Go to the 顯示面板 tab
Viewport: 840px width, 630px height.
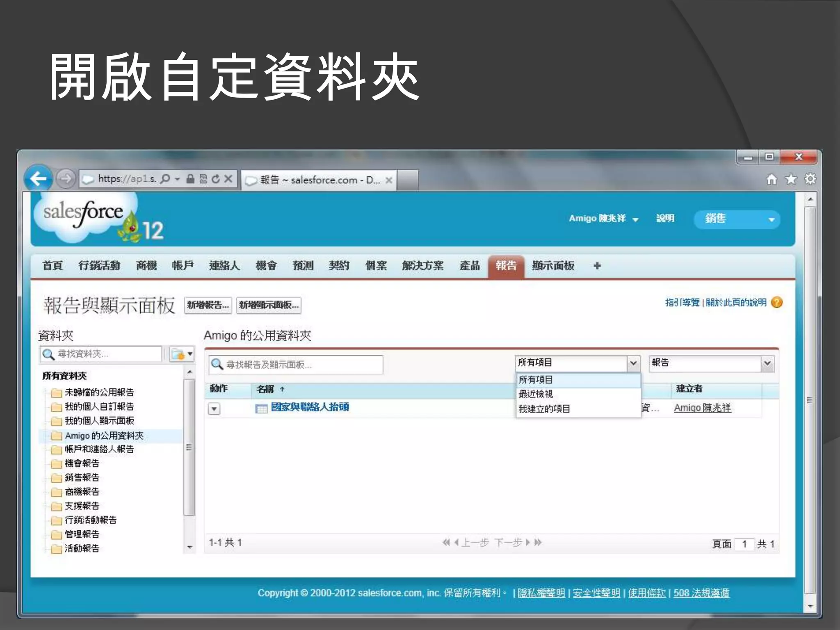click(553, 266)
